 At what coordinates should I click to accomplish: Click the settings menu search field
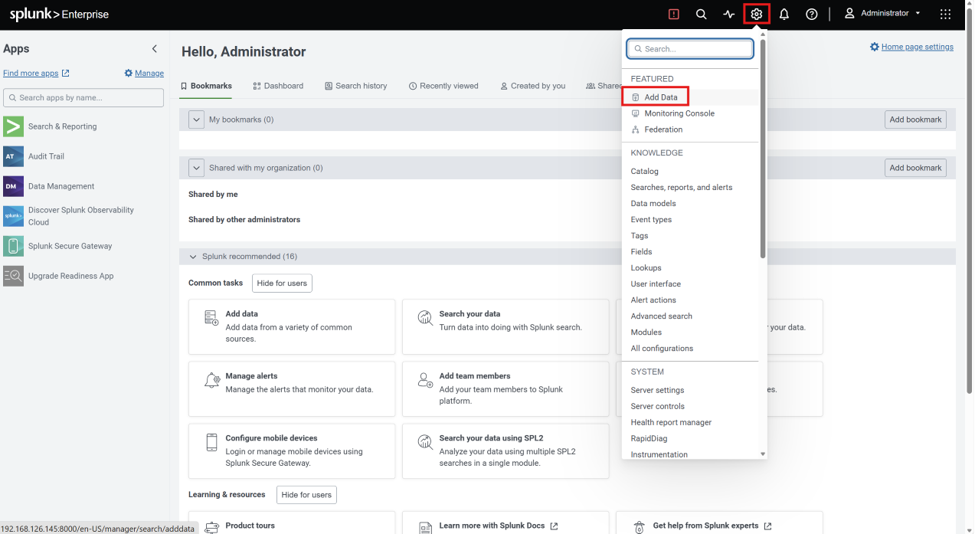[x=690, y=48]
